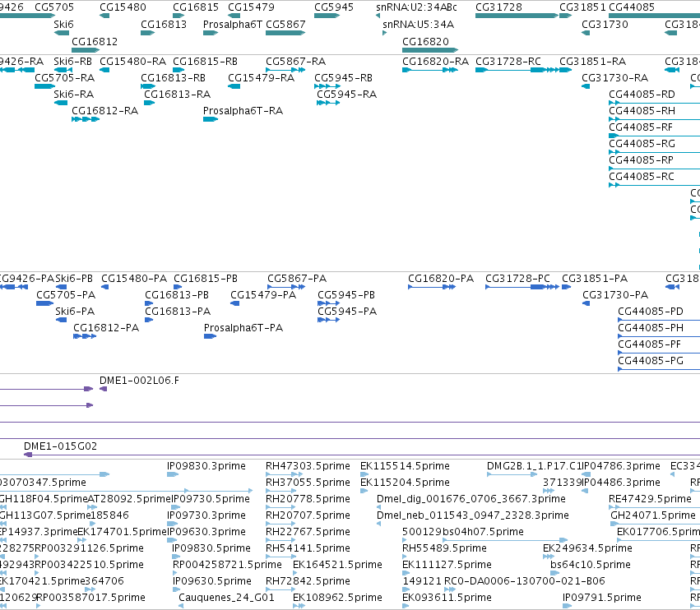Select the CG5867 gene label
This screenshot has height=610, width=700.
[285, 24]
